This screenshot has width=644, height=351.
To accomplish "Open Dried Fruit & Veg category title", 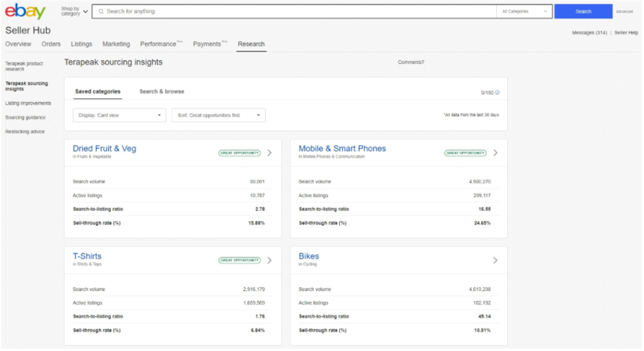I will 105,149.
